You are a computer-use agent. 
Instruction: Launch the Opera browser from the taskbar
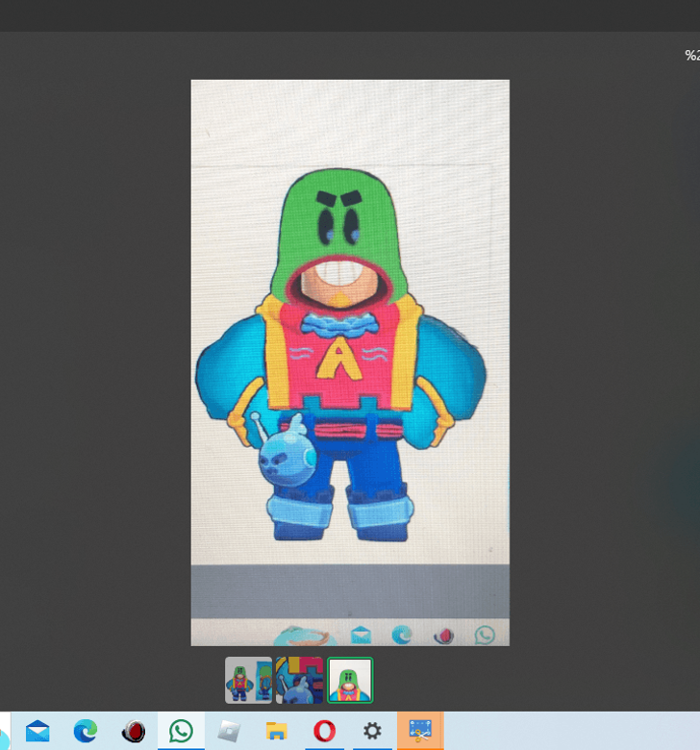pos(324,732)
